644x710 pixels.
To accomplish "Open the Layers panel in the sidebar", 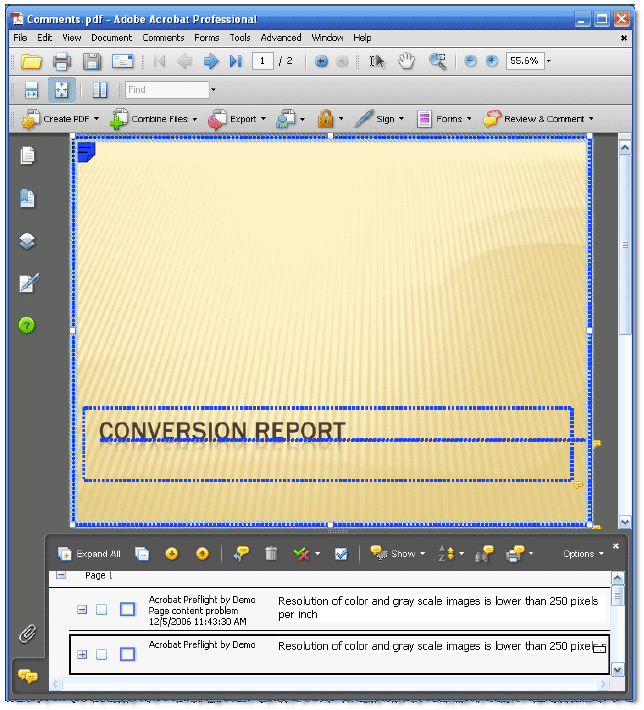I will pos(28,241).
